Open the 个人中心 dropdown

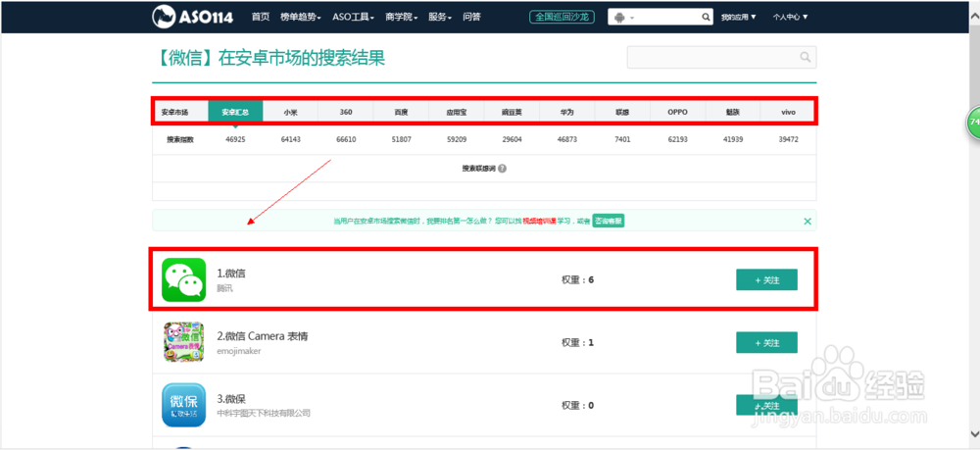point(790,17)
